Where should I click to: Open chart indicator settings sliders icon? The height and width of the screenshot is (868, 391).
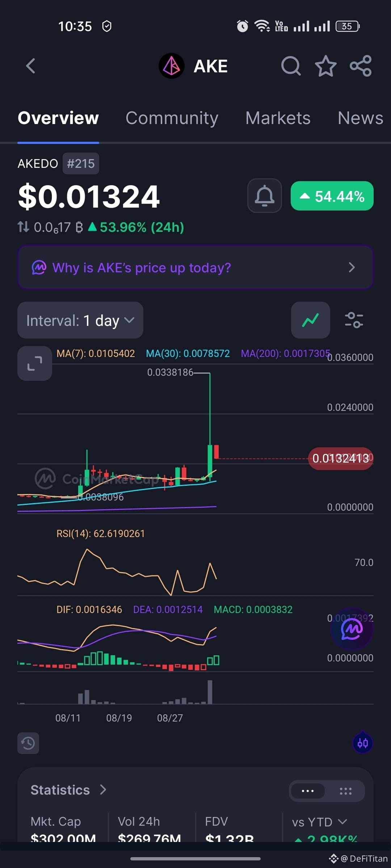point(354,320)
